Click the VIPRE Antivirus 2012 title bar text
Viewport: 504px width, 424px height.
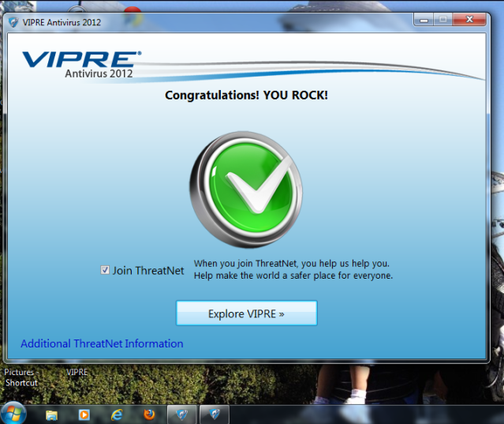tap(62, 22)
